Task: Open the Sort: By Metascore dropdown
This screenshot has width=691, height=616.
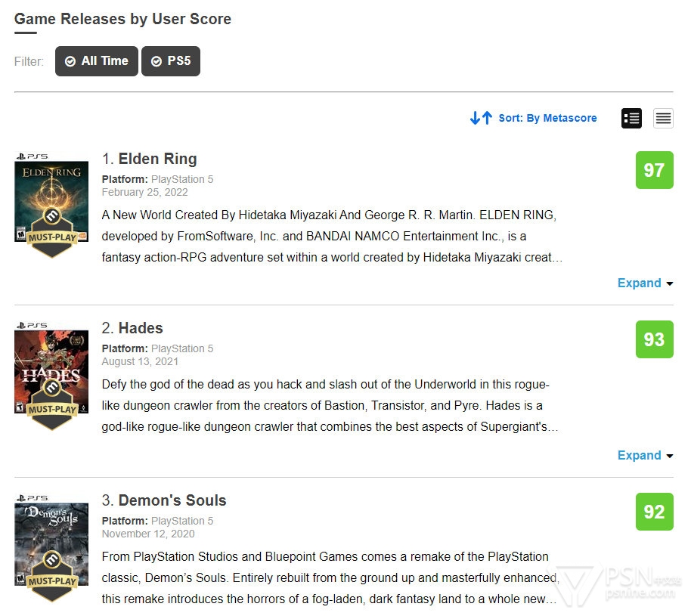Action: pos(547,118)
